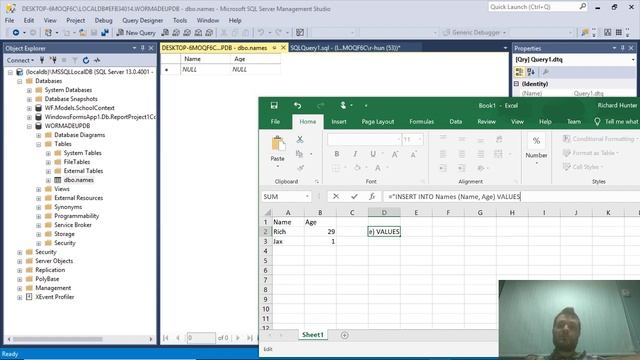Viewport: 640px width, 360px height.
Task: Click the Decrease Indent icon
Action: point(443,168)
